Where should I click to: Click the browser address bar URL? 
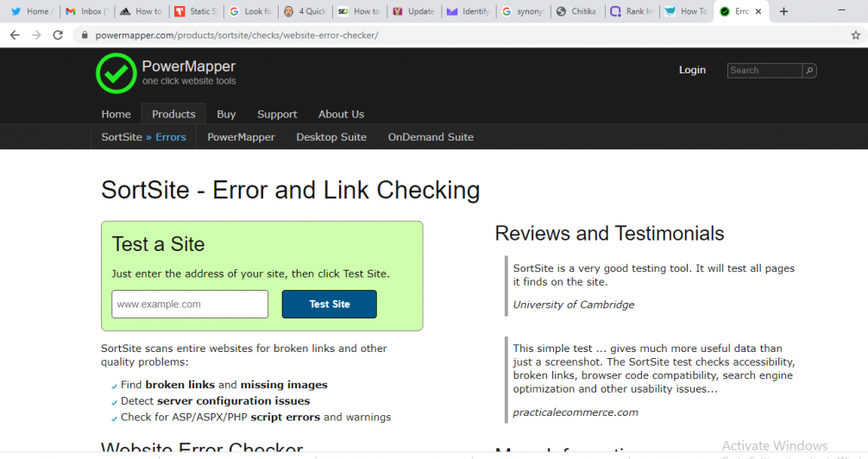(x=236, y=35)
